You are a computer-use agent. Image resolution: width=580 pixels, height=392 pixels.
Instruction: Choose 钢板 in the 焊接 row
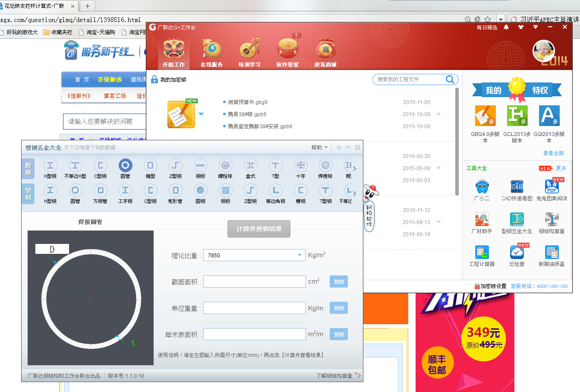(x=200, y=165)
